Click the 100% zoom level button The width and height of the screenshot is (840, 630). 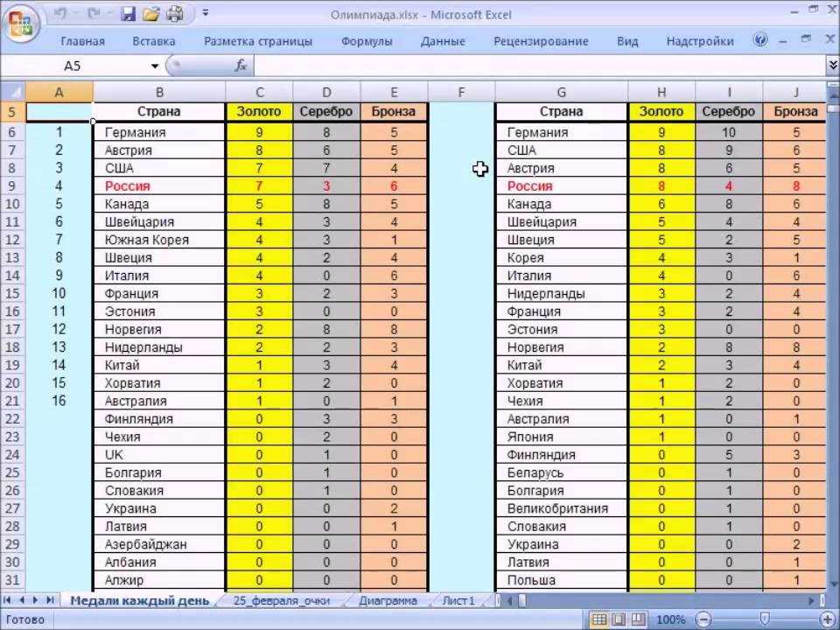click(x=671, y=619)
